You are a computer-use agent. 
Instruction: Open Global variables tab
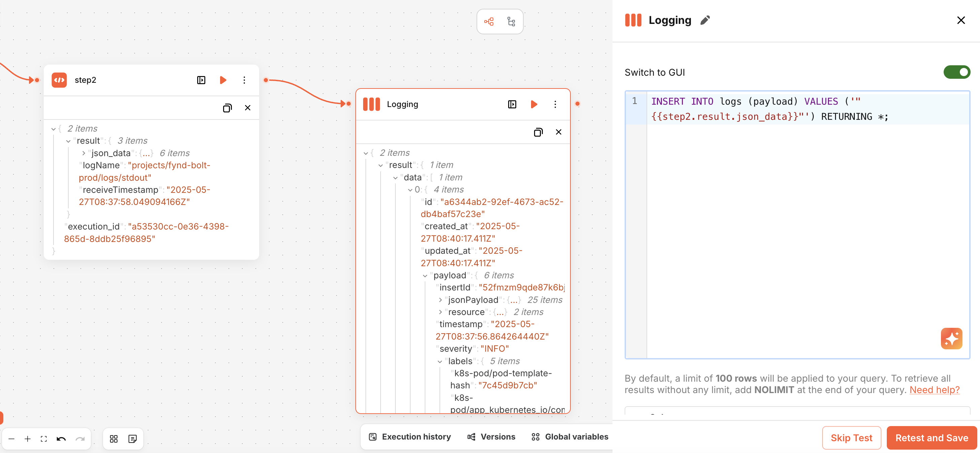tap(569, 437)
